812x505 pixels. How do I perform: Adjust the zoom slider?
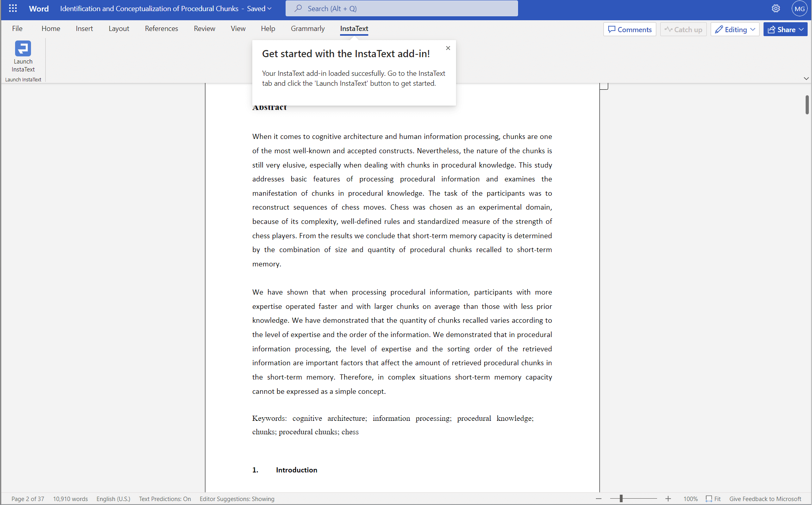click(620, 498)
